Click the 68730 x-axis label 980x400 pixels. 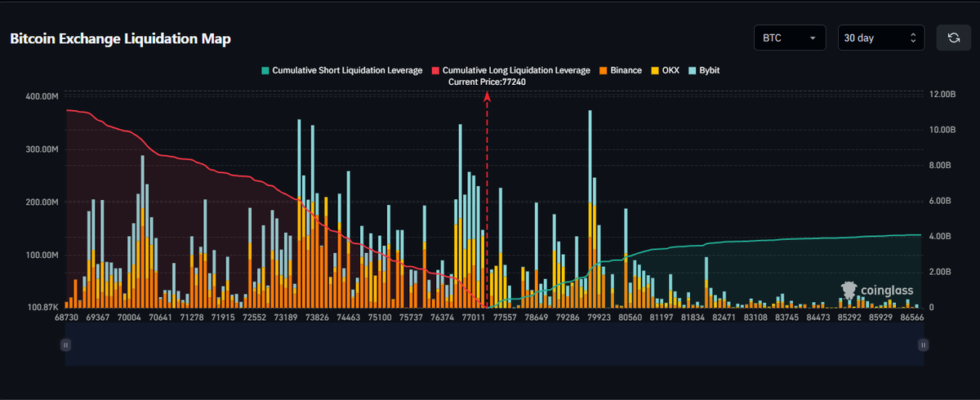point(66,317)
